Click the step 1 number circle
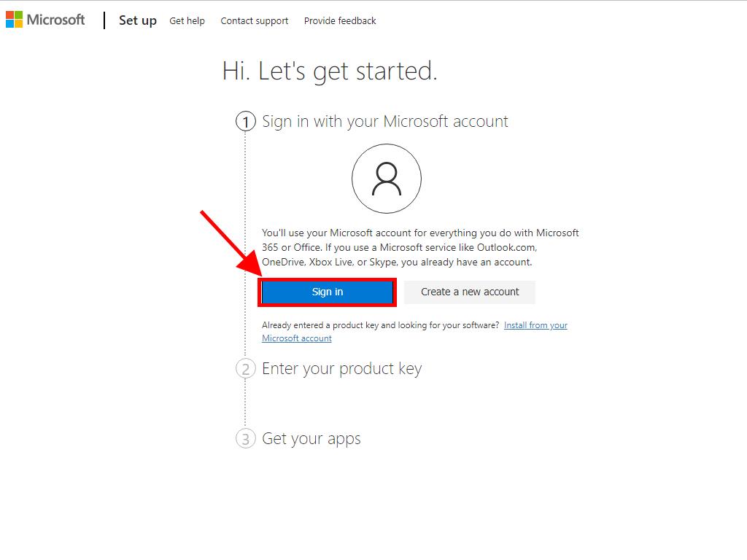The height and width of the screenshot is (560, 747). point(246,122)
